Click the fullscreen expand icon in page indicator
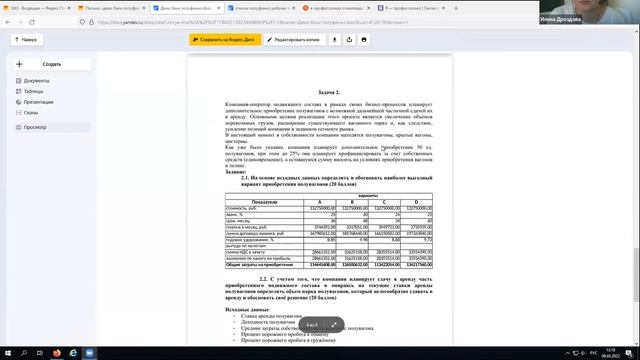Screen dimensions: 640x360 tap(334, 325)
